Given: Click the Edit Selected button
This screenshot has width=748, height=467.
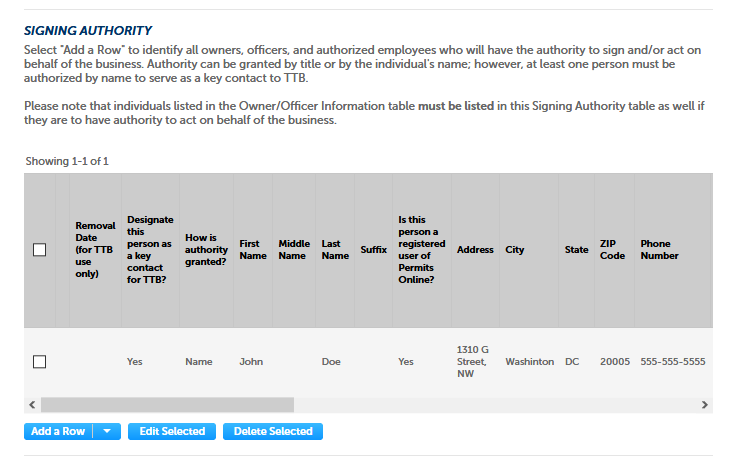Looking at the screenshot, I should pyautogui.click(x=172, y=432).
